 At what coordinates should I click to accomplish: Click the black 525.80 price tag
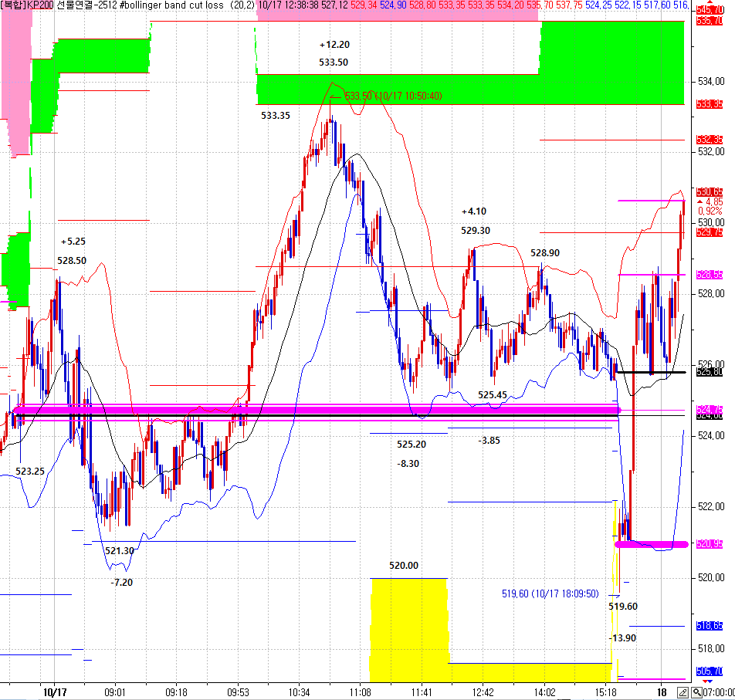709,372
